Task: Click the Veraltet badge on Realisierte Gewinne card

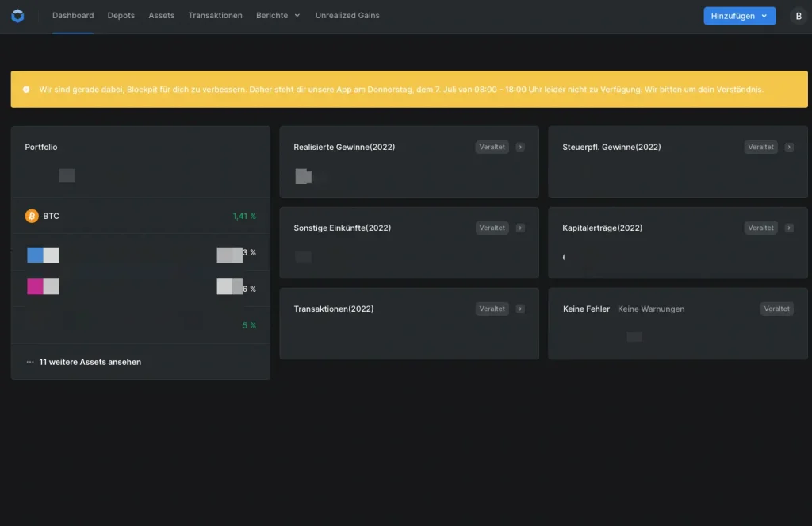Action: 492,147
